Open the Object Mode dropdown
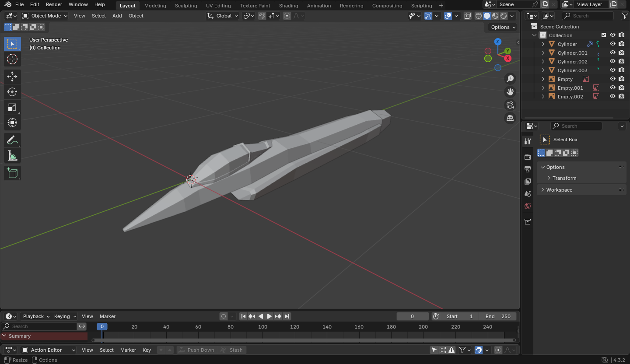This screenshot has width=630, height=364. click(45, 16)
